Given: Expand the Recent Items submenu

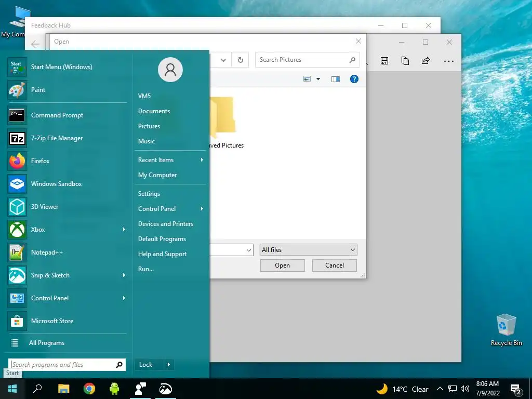Looking at the screenshot, I should click(x=170, y=160).
